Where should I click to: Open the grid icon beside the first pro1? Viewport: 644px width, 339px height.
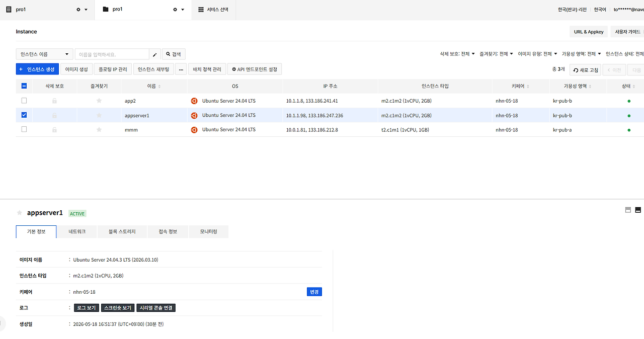pos(8,10)
